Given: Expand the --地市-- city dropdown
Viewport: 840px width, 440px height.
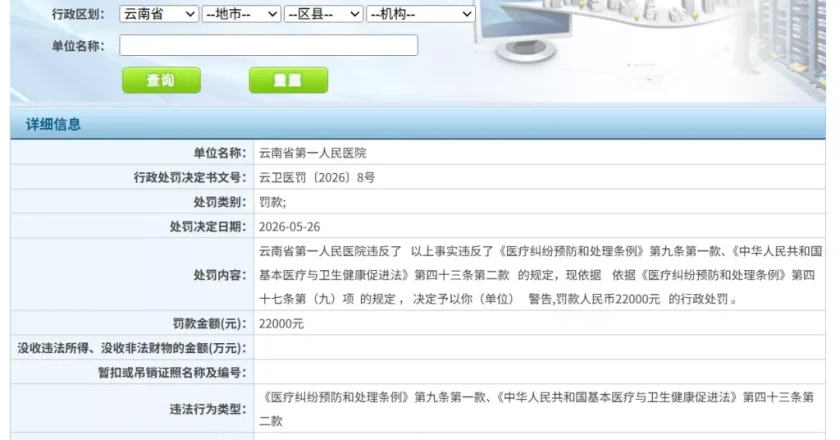Looking at the screenshot, I should tap(241, 14).
